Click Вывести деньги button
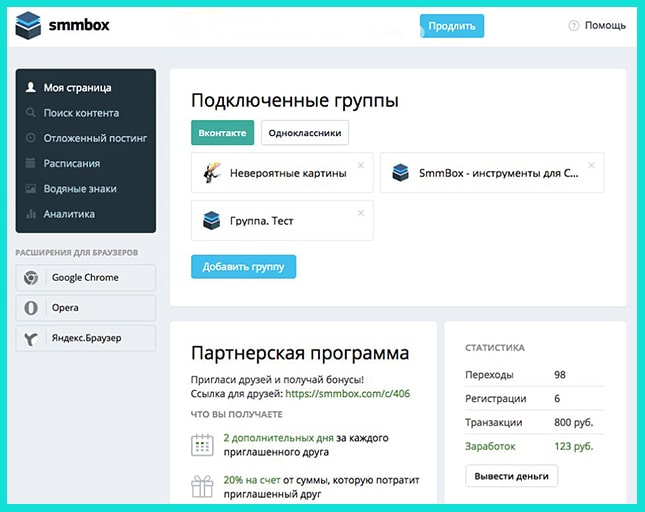 point(511,476)
